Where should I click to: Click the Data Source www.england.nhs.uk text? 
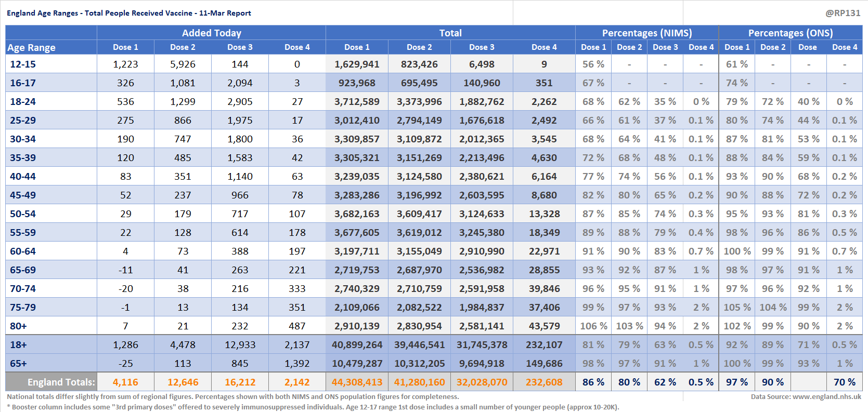pyautogui.click(x=806, y=396)
